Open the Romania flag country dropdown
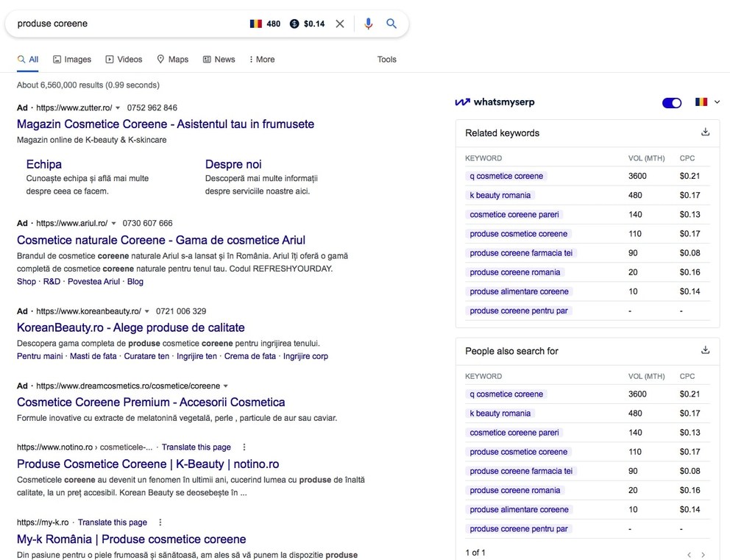This screenshot has width=730, height=560. point(706,102)
